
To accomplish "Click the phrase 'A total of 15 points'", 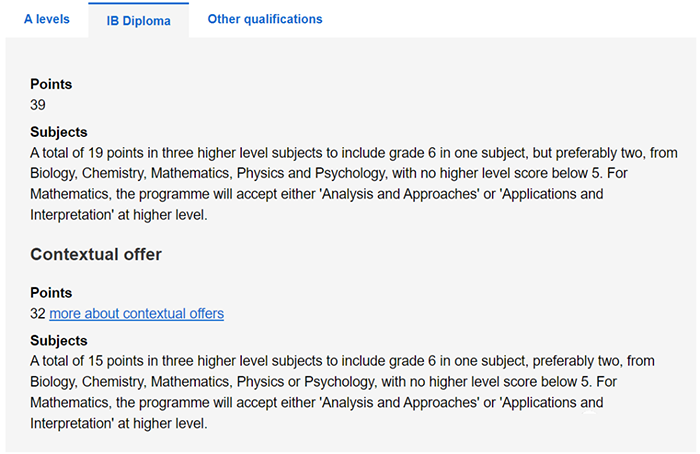I will tap(93, 361).
